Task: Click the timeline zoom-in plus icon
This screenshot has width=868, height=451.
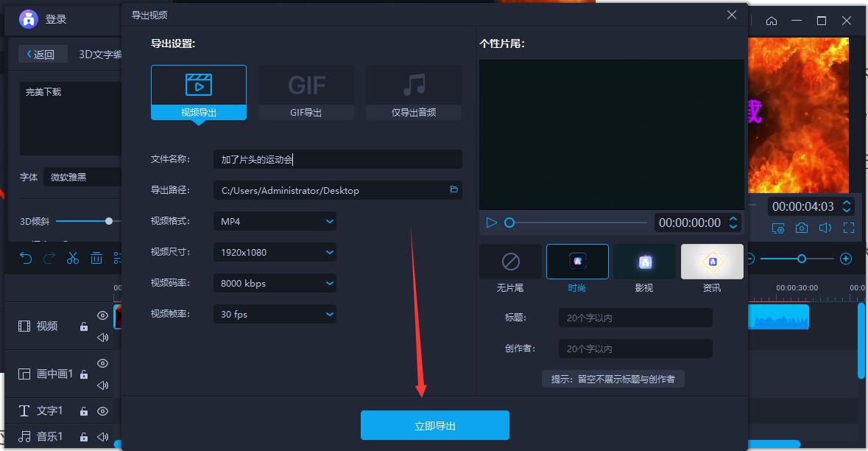Action: [846, 259]
